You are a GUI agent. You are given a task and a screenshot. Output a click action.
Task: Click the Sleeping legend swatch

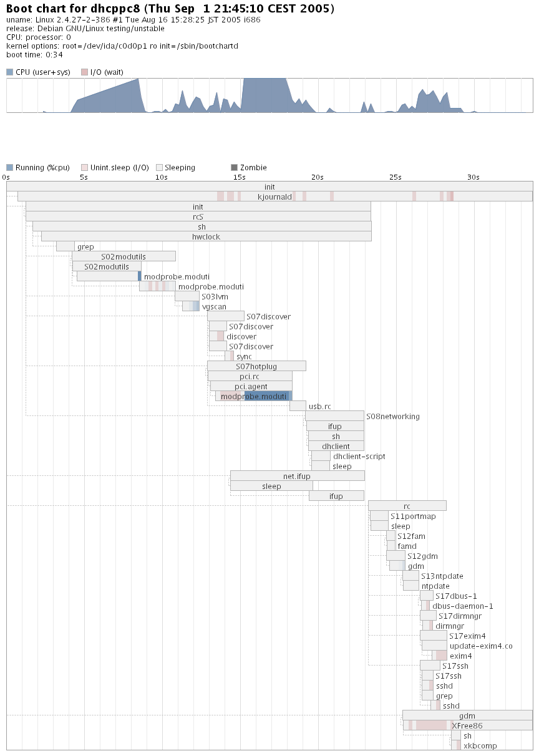(x=159, y=168)
